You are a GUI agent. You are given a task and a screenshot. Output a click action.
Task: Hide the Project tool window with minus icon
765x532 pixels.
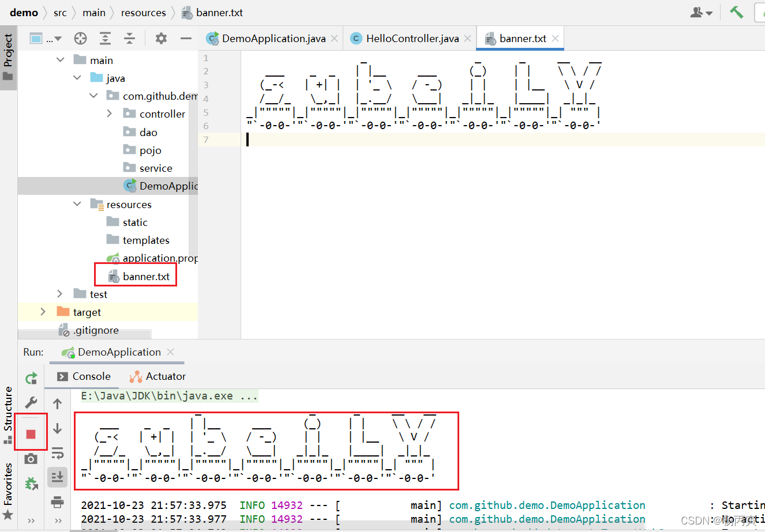point(186,39)
